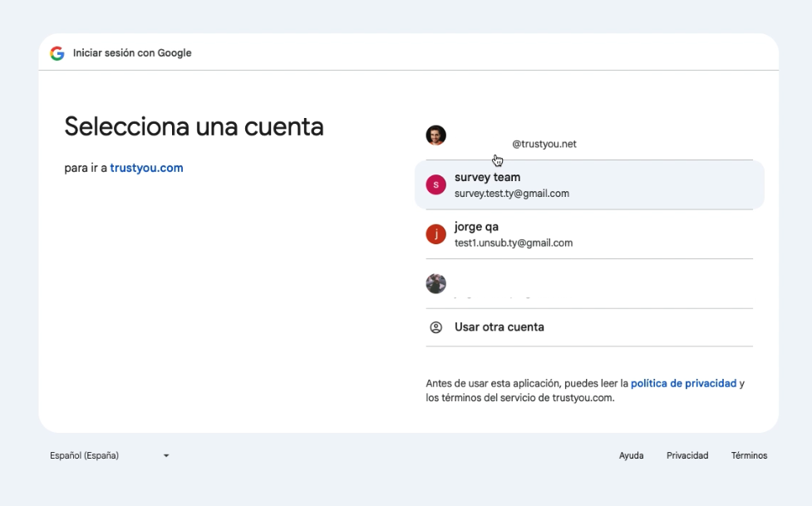Image resolution: width=812 pixels, height=506 pixels.
Task: Pick the blurred fourth account photo avatar
Action: [x=436, y=284]
